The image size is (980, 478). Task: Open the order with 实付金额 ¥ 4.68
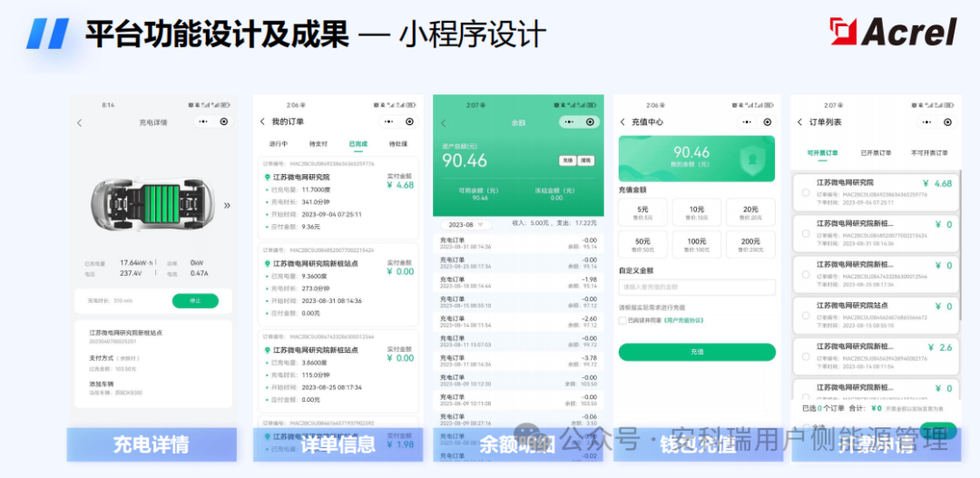pyautogui.click(x=338, y=198)
